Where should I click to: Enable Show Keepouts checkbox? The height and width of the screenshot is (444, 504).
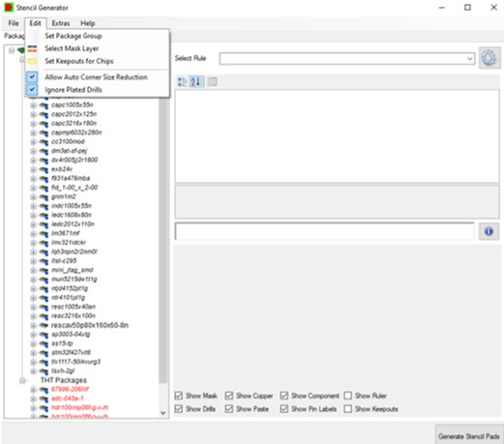point(348,409)
